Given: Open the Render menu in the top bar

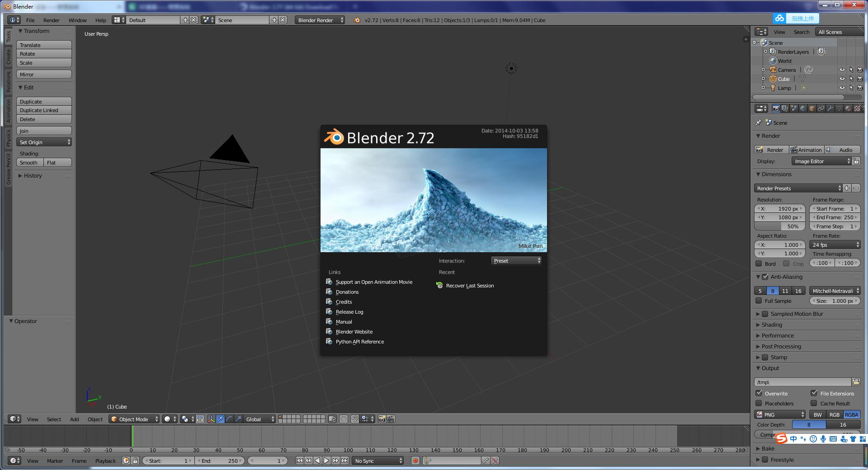Looking at the screenshot, I should tap(51, 20).
